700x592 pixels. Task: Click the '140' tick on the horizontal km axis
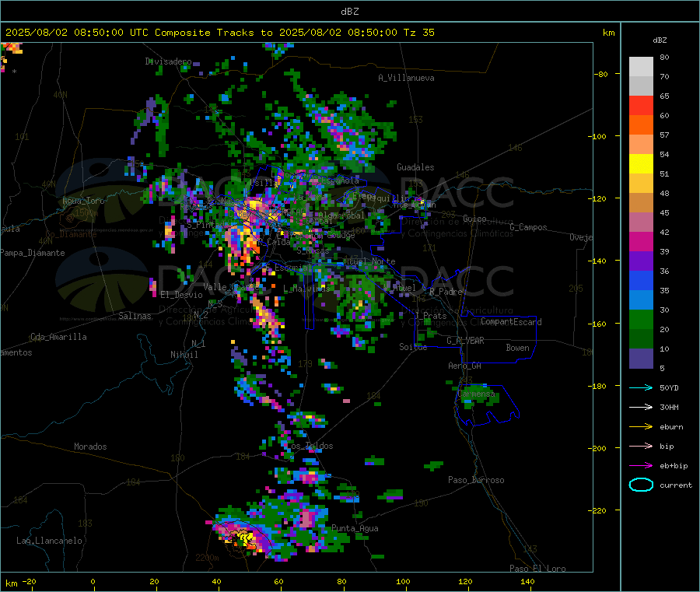(x=527, y=582)
